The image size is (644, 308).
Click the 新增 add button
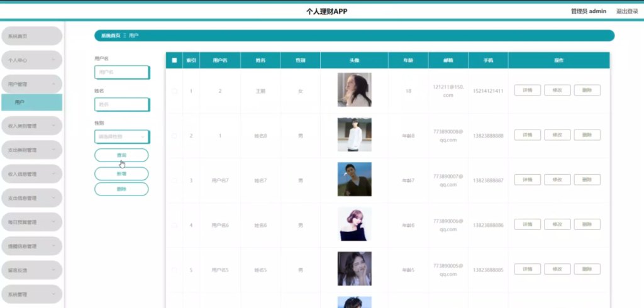(121, 173)
